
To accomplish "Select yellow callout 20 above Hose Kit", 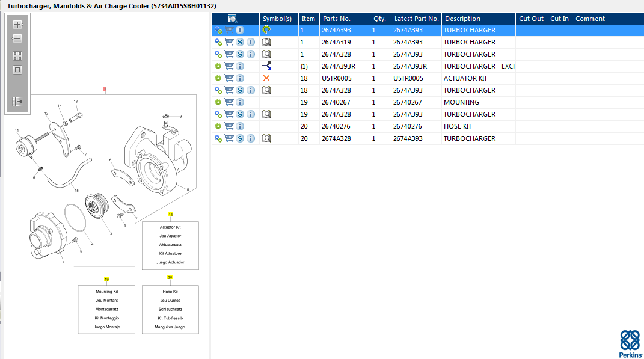I will (170, 277).
